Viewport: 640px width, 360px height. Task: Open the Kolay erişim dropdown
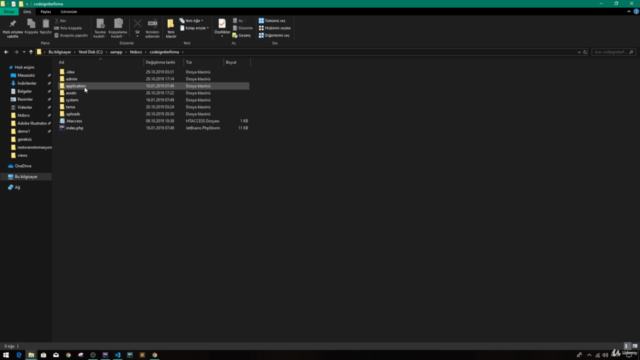pyautogui.click(x=195, y=28)
